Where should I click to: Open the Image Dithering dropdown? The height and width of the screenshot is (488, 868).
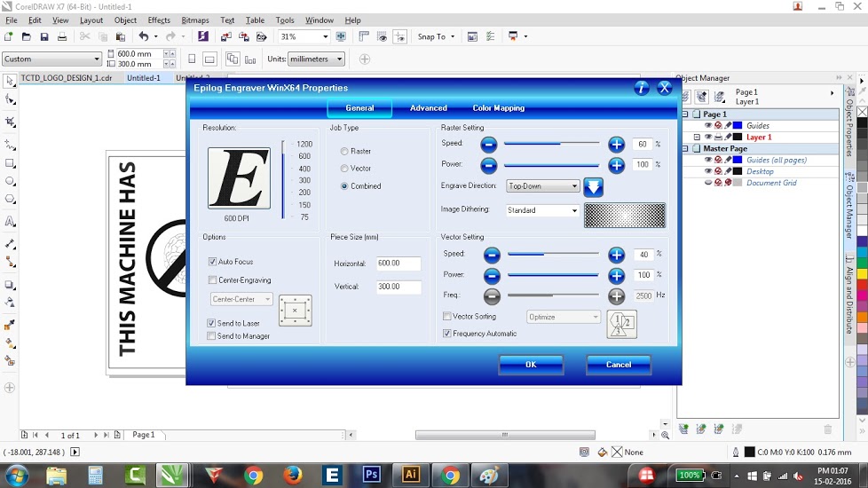coord(542,210)
